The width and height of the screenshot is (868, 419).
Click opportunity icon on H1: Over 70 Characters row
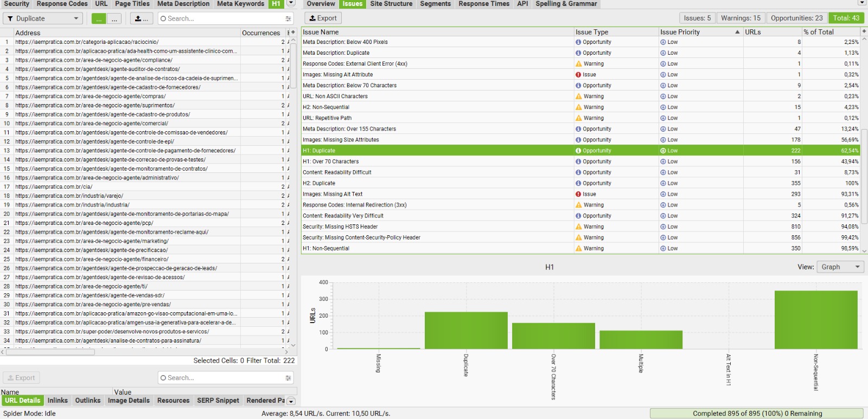[x=578, y=162]
